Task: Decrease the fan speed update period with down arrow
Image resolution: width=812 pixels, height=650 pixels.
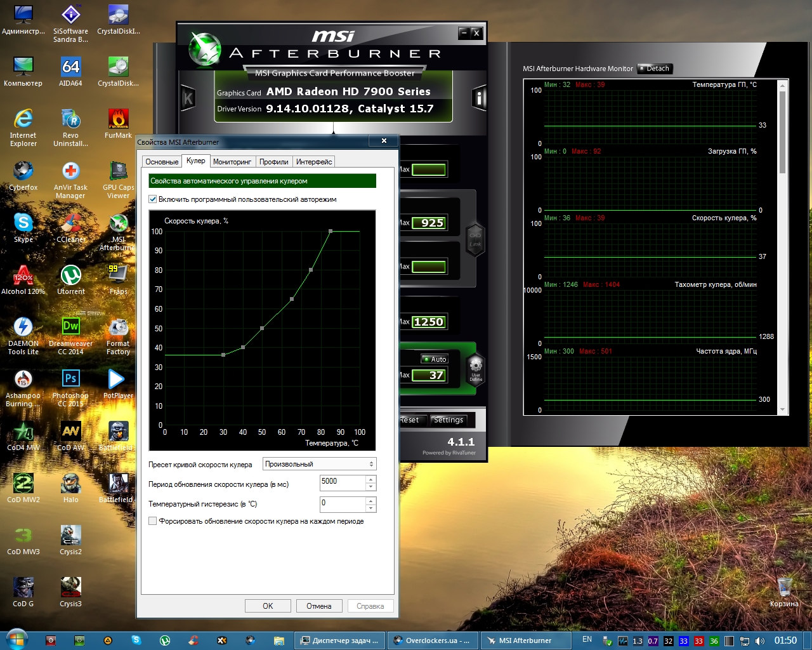Action: pos(371,487)
